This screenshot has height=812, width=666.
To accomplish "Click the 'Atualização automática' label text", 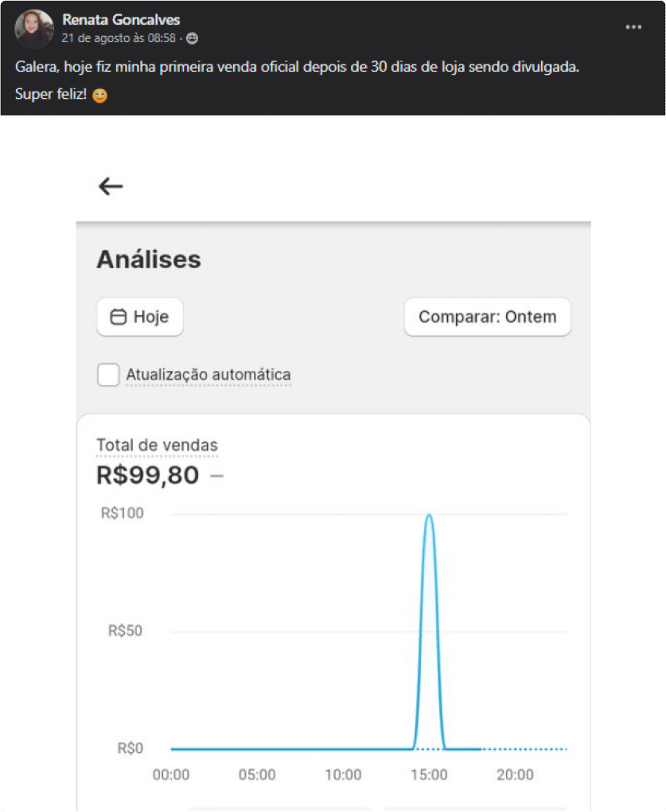I will [208, 374].
